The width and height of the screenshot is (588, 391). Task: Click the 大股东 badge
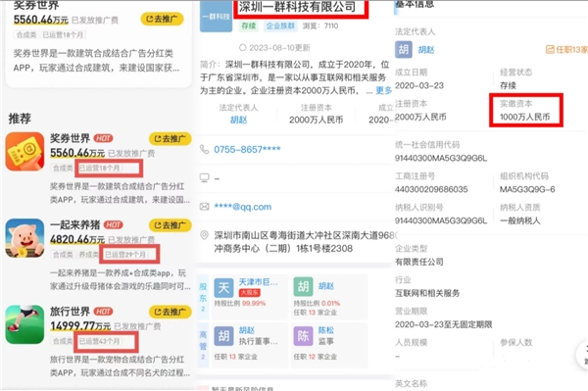[250, 292]
